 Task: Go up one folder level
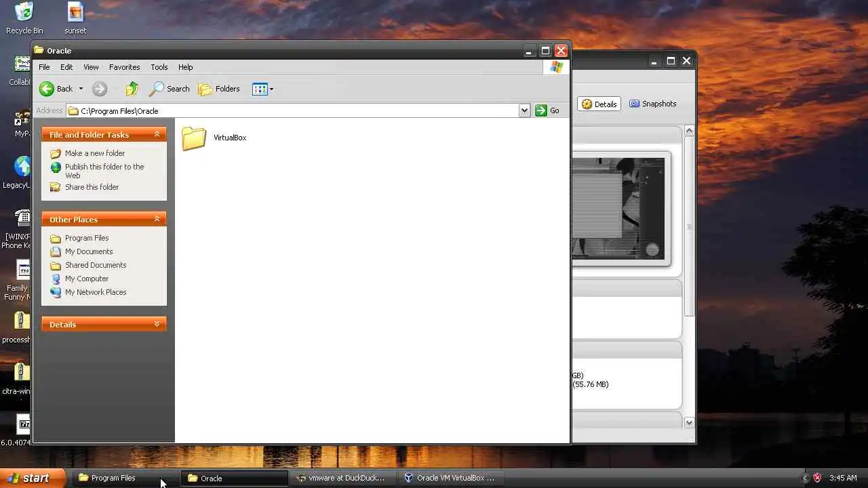[x=132, y=89]
